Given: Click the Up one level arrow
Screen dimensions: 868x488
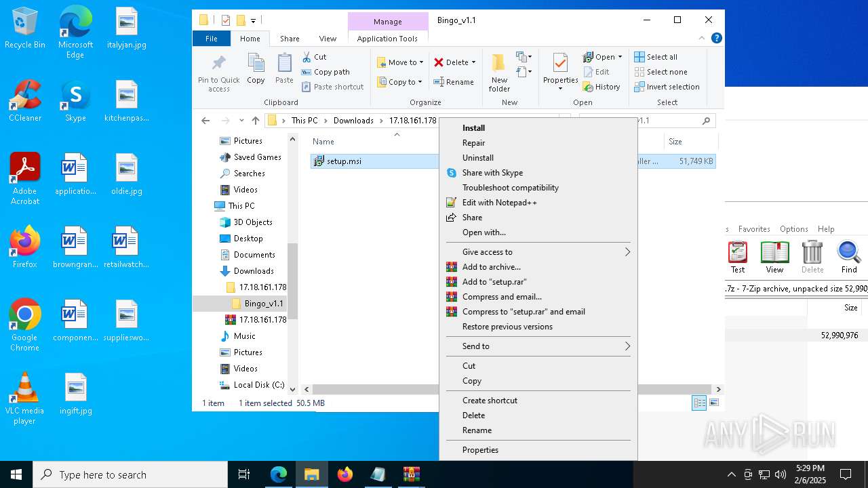Looking at the screenshot, I should [x=255, y=121].
